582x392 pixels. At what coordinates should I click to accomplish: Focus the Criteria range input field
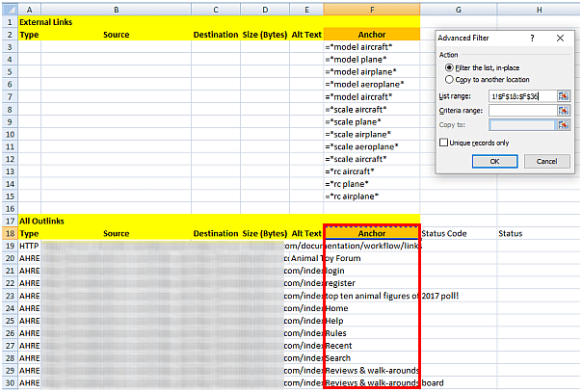point(522,111)
